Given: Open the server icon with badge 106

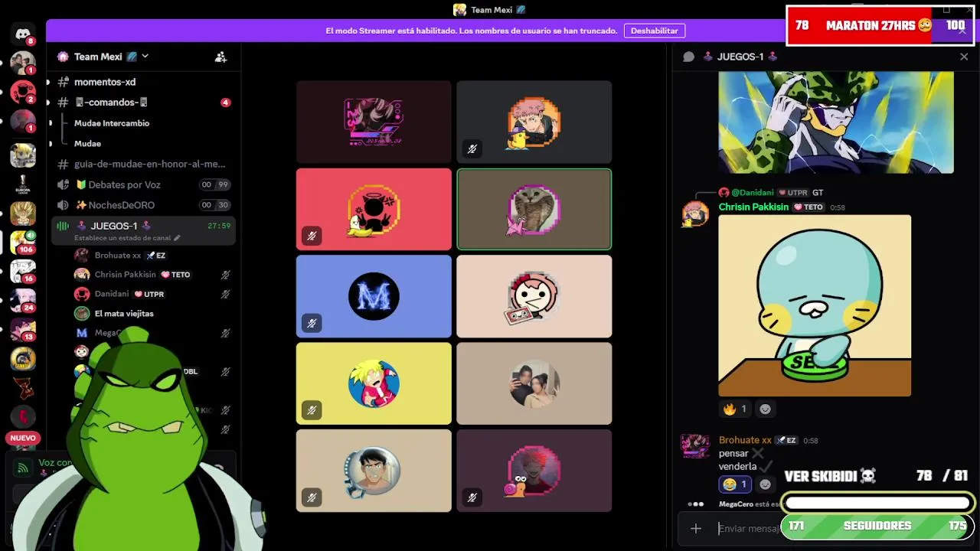Looking at the screenshot, I should 22,242.
